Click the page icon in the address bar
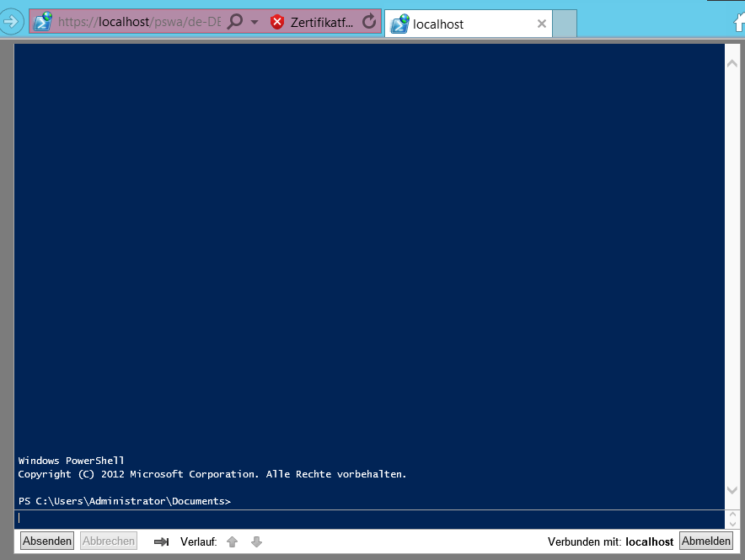The height and width of the screenshot is (560, 745). coord(43,22)
